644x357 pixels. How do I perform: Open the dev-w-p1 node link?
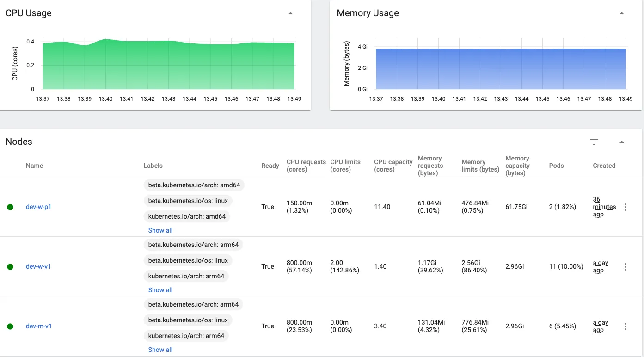coord(38,207)
